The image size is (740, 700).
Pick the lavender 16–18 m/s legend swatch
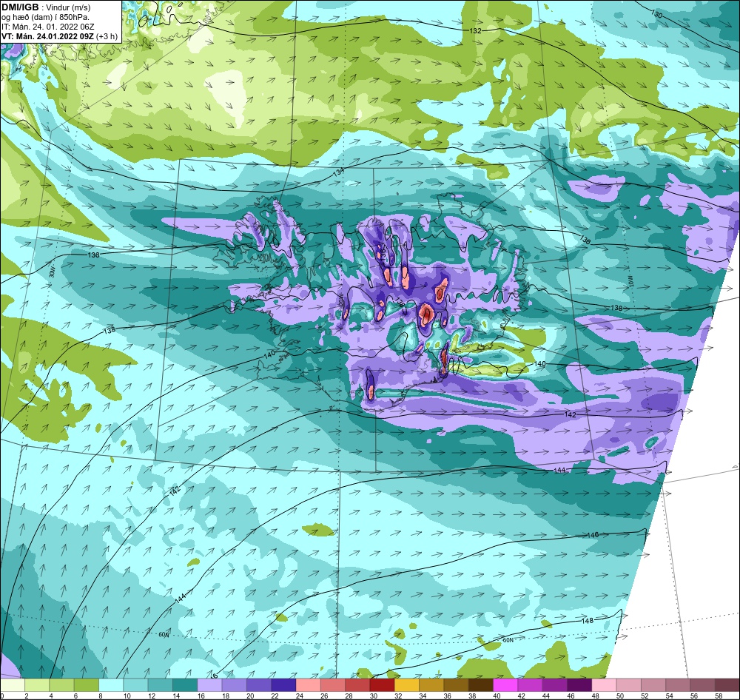point(209,684)
